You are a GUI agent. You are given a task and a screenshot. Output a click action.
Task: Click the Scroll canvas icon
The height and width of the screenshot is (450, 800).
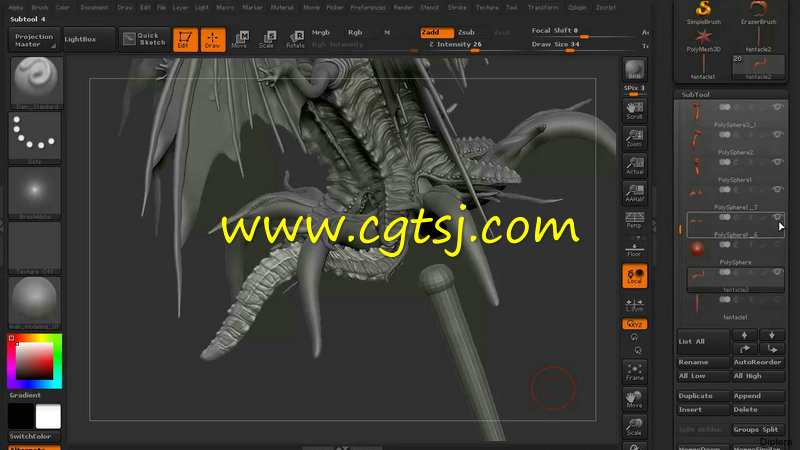tap(634, 110)
